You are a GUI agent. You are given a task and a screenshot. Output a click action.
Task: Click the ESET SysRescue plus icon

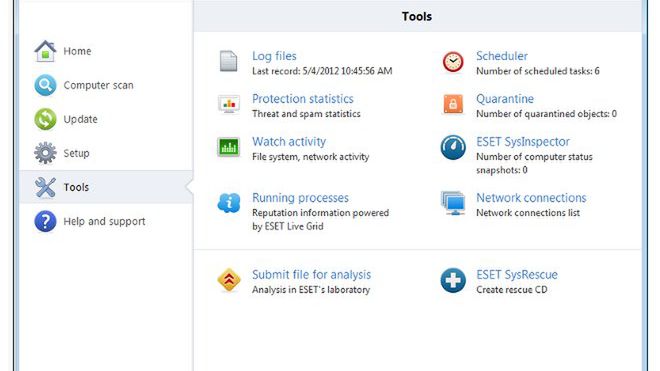coord(453,280)
